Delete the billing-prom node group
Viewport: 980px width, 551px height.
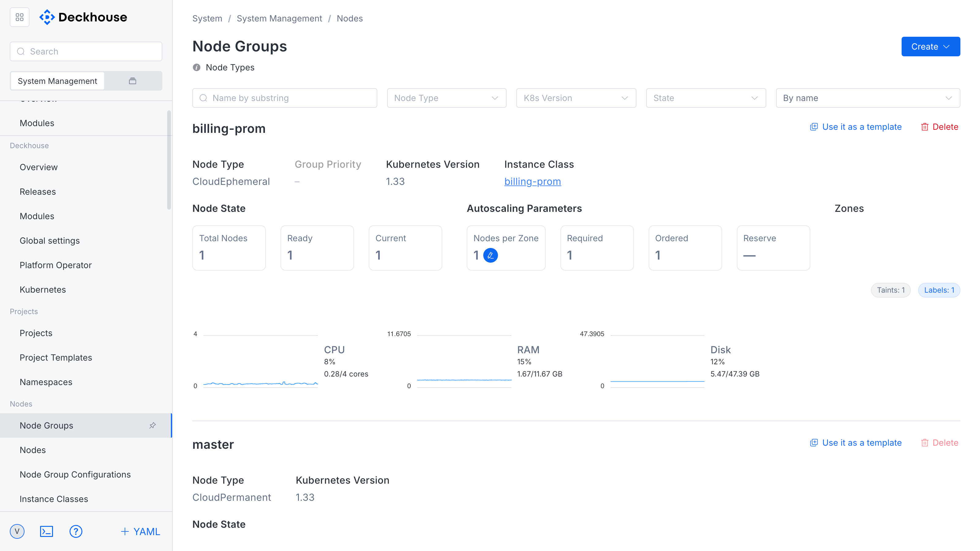coord(939,127)
